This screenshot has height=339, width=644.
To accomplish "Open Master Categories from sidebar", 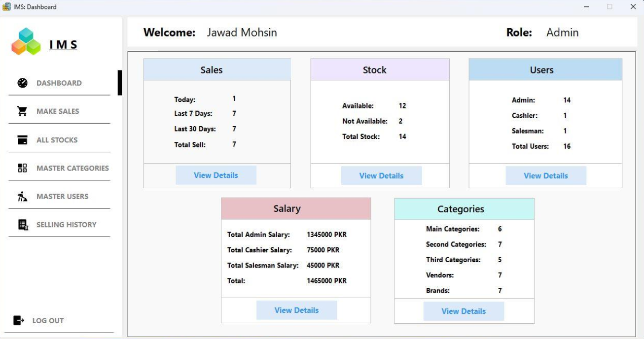I will (72, 168).
